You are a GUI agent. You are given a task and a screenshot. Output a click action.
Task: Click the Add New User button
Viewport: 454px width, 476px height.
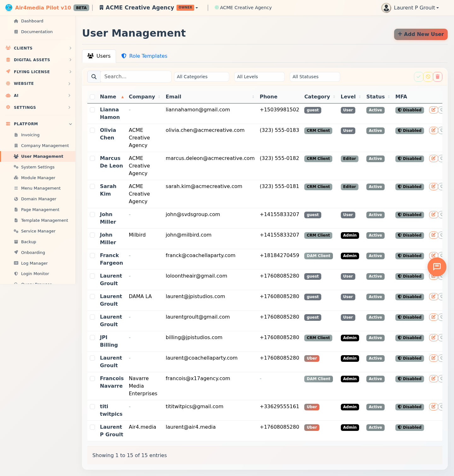coord(421,34)
